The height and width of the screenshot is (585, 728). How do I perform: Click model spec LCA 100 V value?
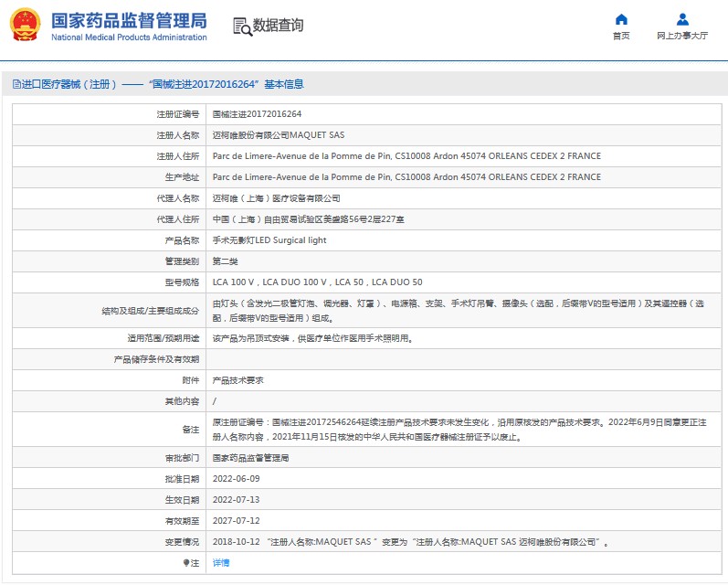pyautogui.click(x=318, y=282)
